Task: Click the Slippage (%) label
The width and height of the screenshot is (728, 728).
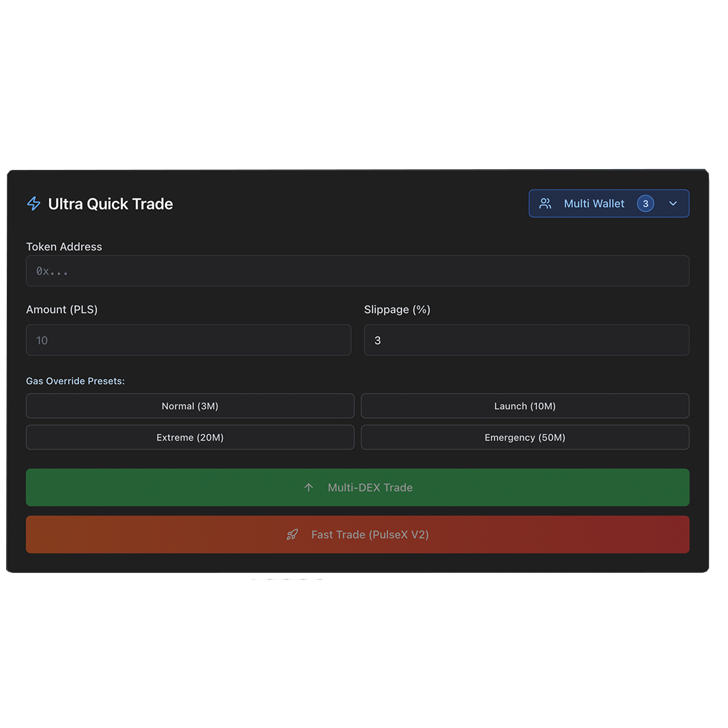Action: point(397,309)
